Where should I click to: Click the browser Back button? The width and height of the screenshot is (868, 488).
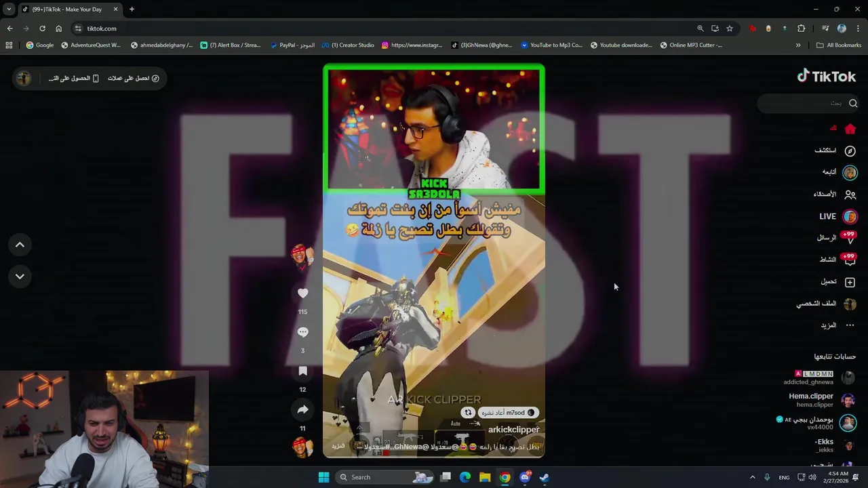click(9, 28)
